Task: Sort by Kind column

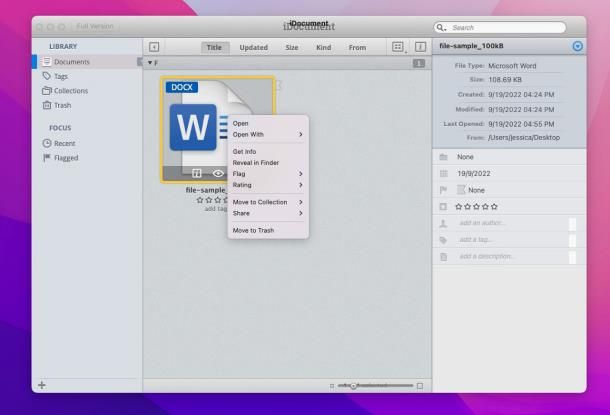Action: [323, 47]
